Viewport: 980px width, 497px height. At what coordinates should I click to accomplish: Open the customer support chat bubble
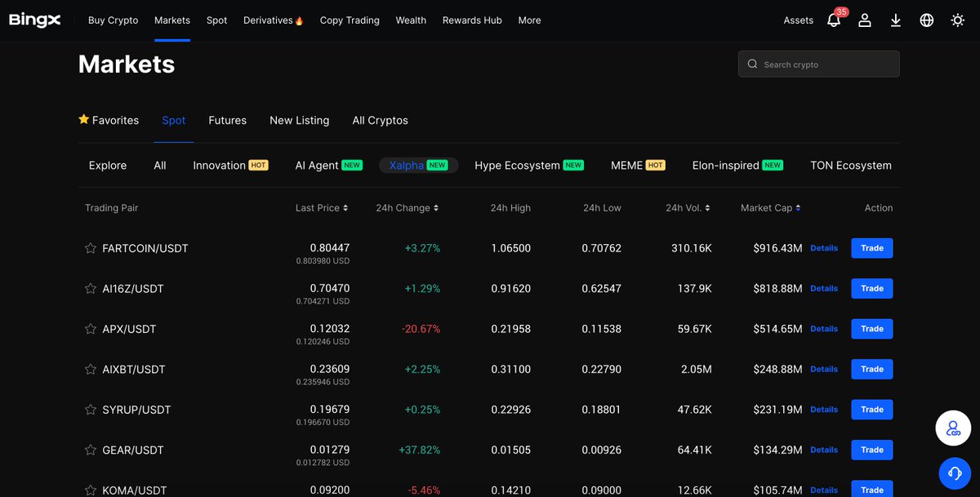click(x=954, y=473)
